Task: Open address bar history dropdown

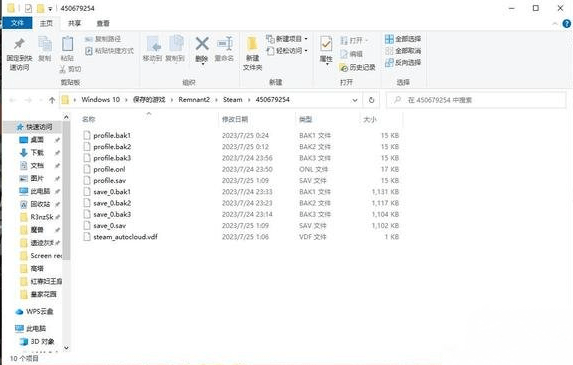Action: (x=354, y=100)
